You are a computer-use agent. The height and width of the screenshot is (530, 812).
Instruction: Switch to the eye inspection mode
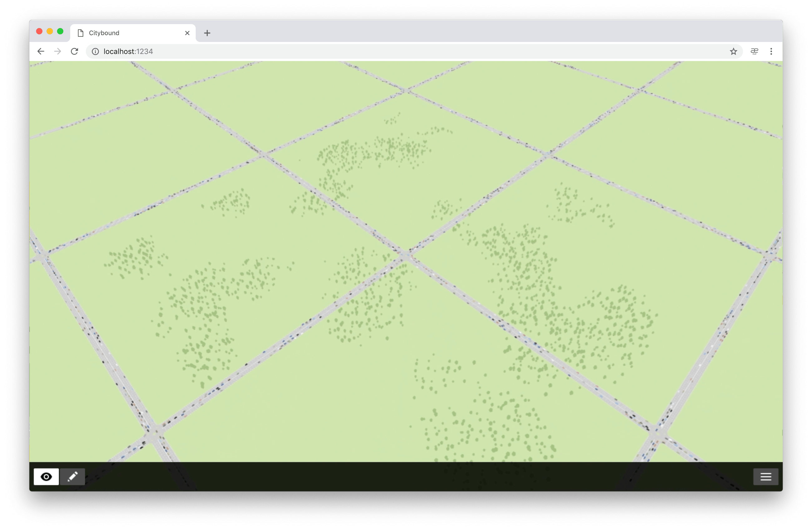tap(46, 477)
